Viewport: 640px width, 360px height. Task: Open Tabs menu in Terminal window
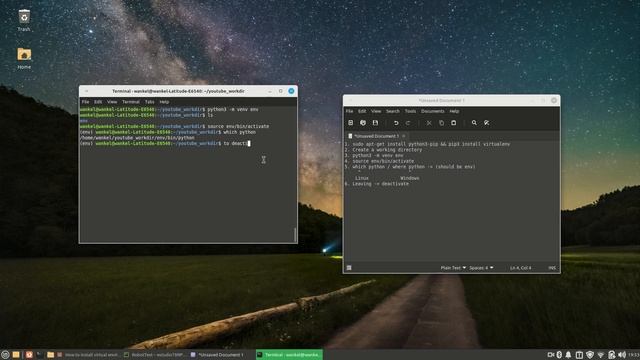pos(149,102)
